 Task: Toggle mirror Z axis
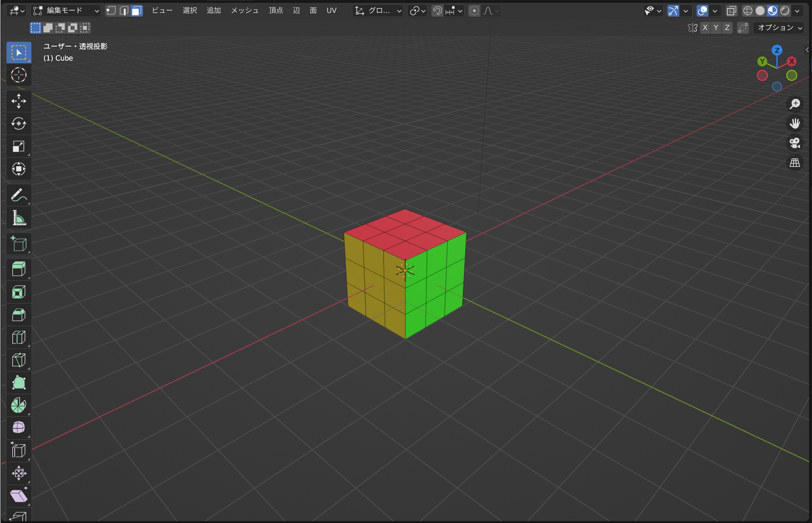[x=727, y=28]
